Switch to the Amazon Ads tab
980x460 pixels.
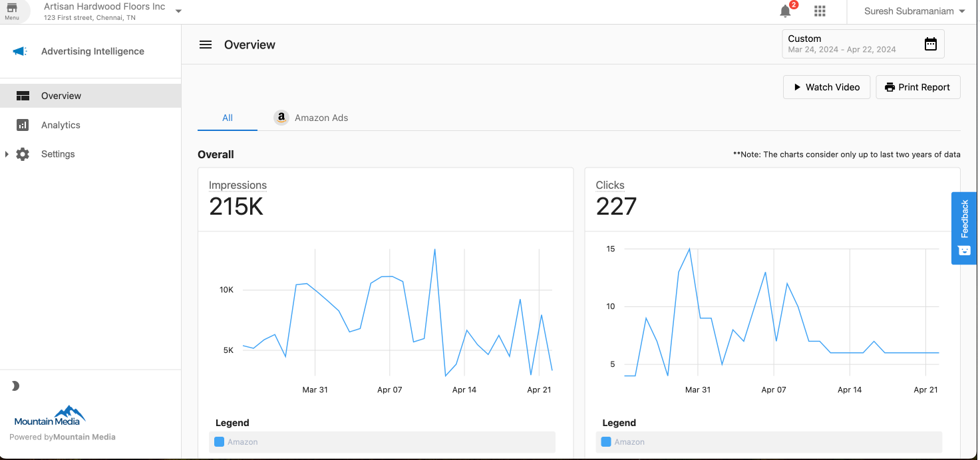point(311,118)
